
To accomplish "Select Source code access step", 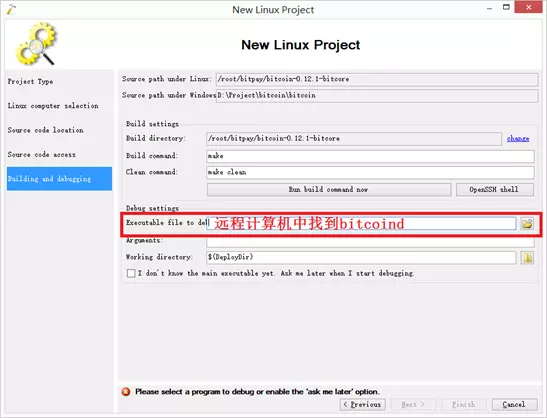I will 41,155.
